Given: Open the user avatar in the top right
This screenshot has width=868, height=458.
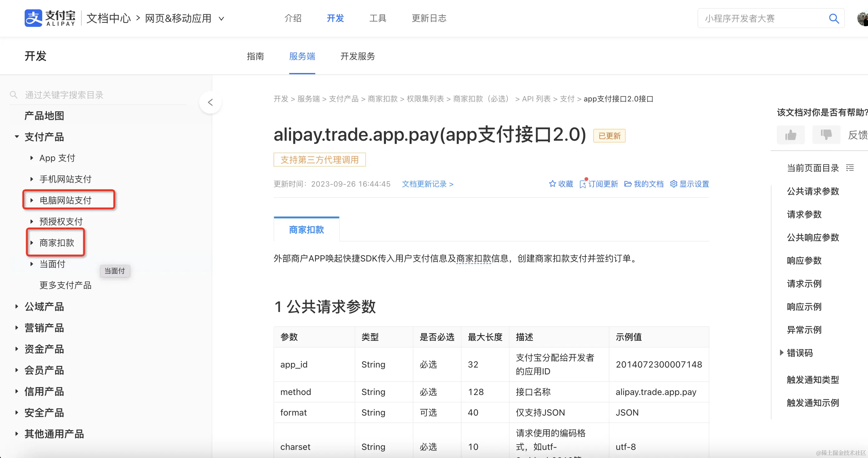Looking at the screenshot, I should click(x=863, y=18).
